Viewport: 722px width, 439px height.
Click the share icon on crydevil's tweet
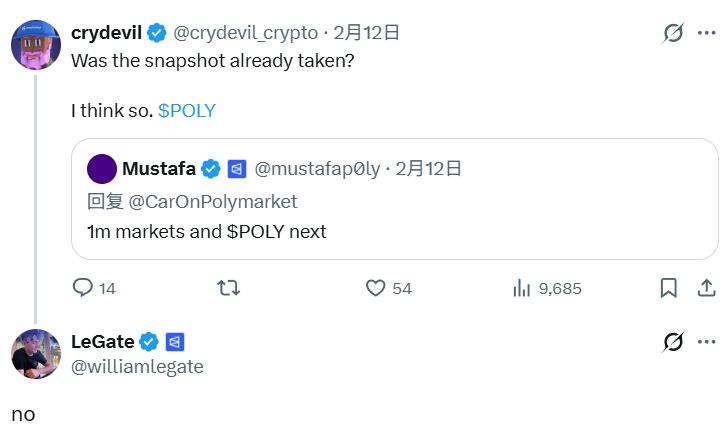coord(704,288)
